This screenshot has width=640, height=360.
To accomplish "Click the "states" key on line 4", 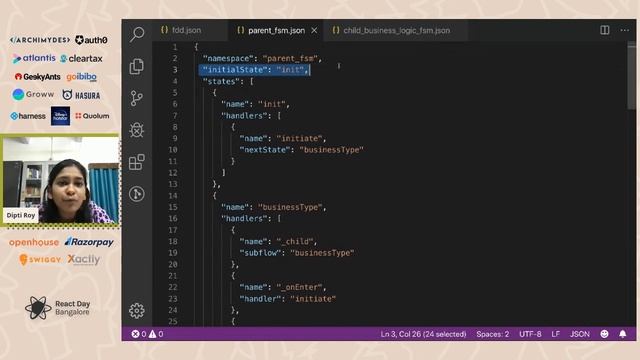I will point(222,81).
